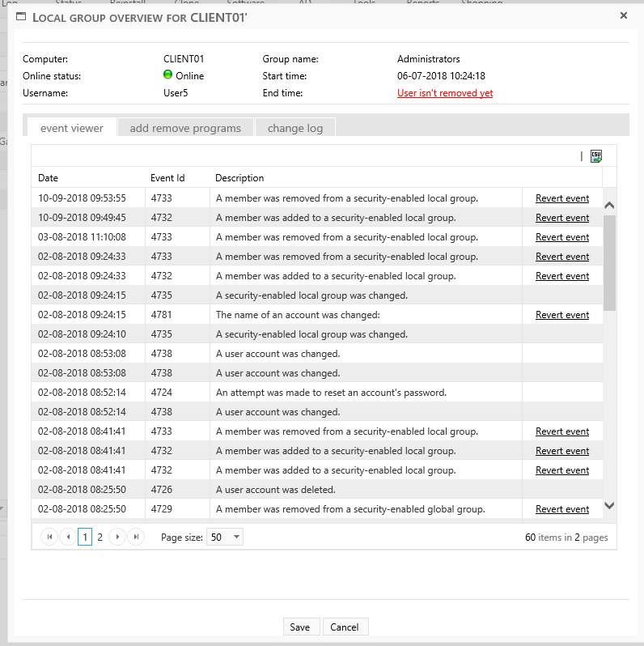
Task: Go to first page of events
Action: point(49,537)
